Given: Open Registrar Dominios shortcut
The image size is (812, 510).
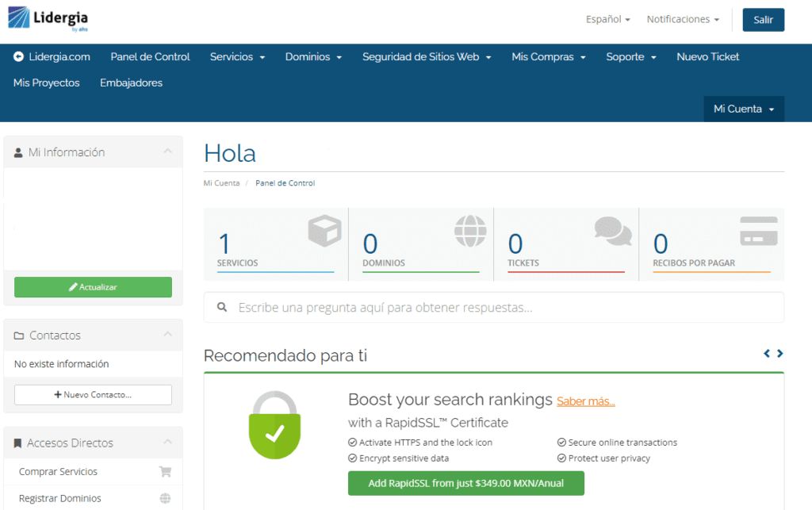Looking at the screenshot, I should point(94,498).
